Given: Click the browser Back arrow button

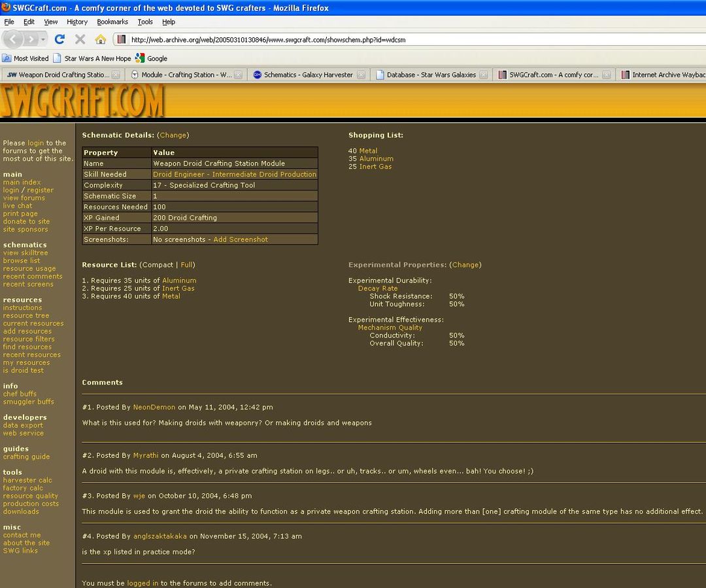Looking at the screenshot, I should (14, 39).
